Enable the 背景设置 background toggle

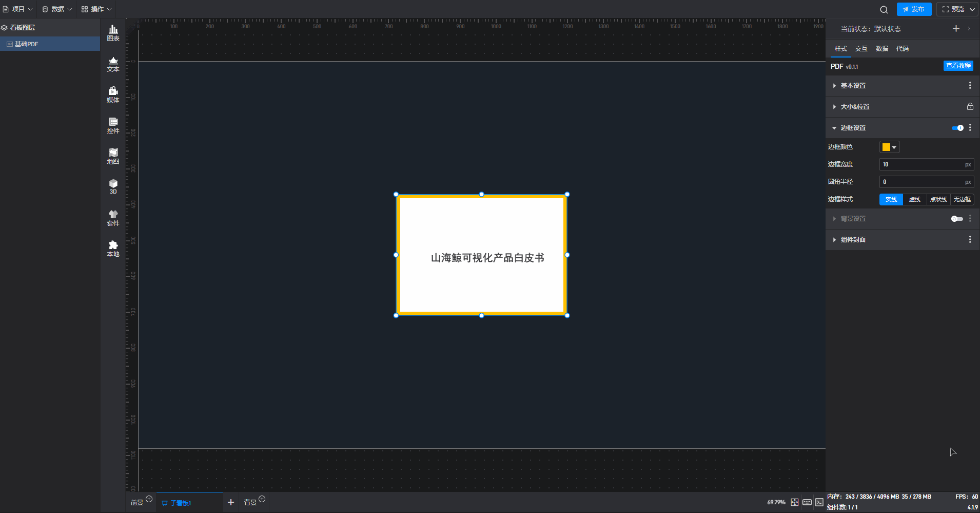[957, 219]
